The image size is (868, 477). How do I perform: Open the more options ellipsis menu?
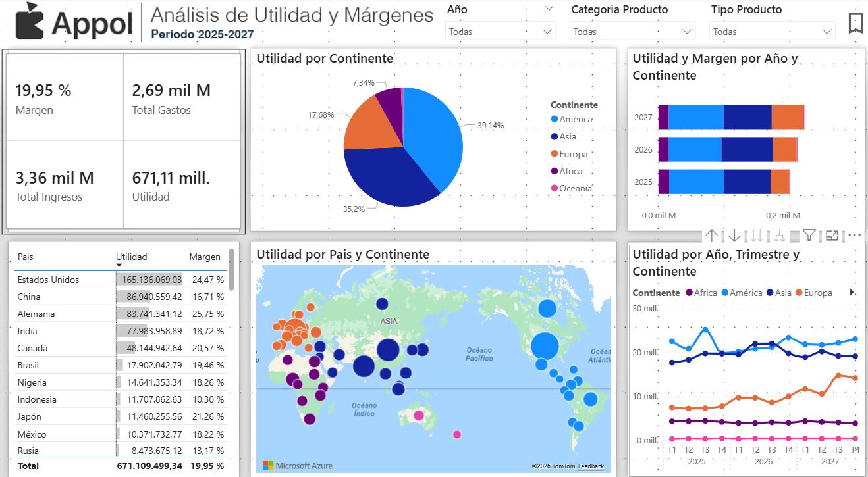click(x=854, y=235)
